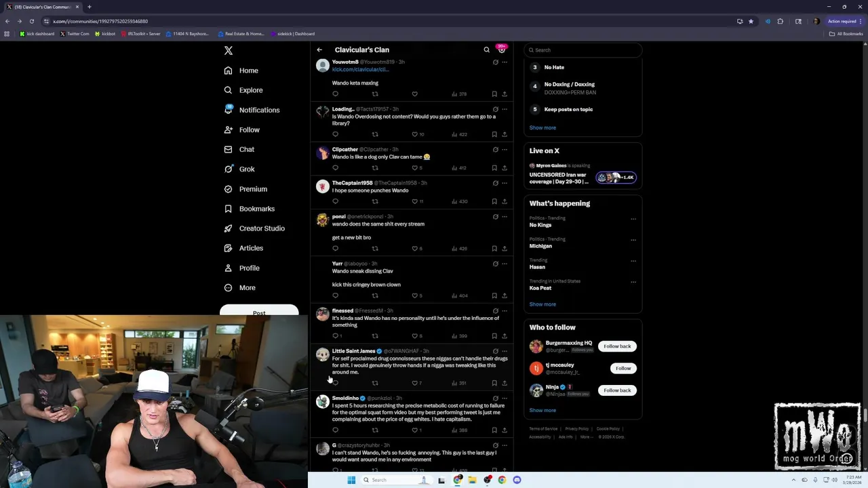
Task: Open Explore in sidebar
Action: [x=243, y=90]
